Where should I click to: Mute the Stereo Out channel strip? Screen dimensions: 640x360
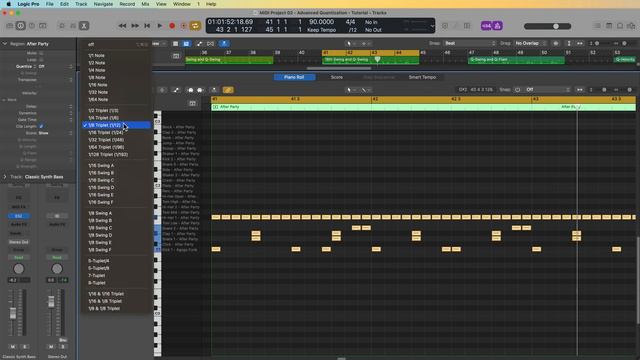(x=51, y=347)
